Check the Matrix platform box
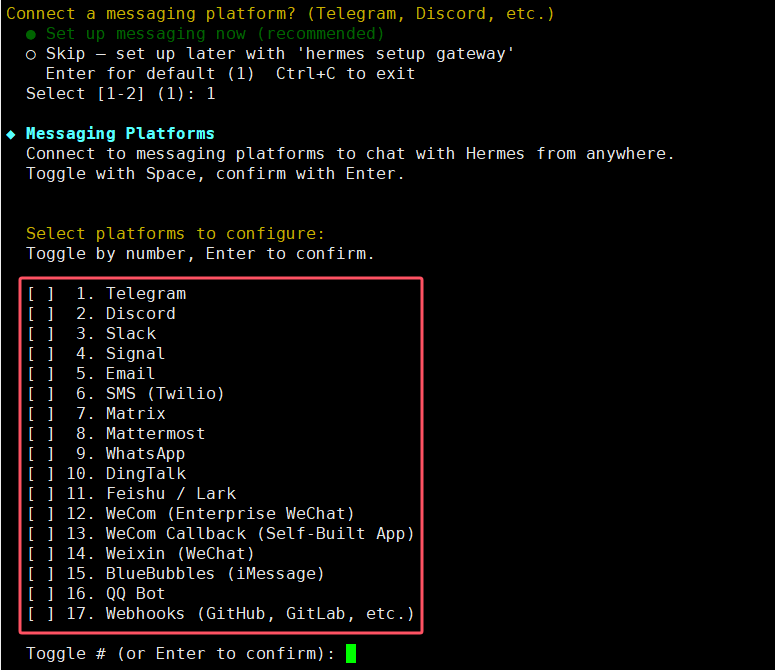The height and width of the screenshot is (670, 775). coord(41,414)
